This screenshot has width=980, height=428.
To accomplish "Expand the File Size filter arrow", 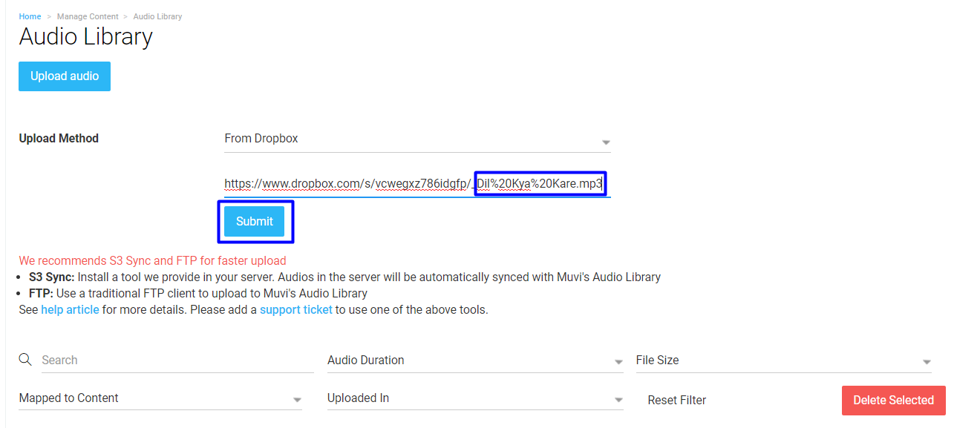I will [927, 362].
